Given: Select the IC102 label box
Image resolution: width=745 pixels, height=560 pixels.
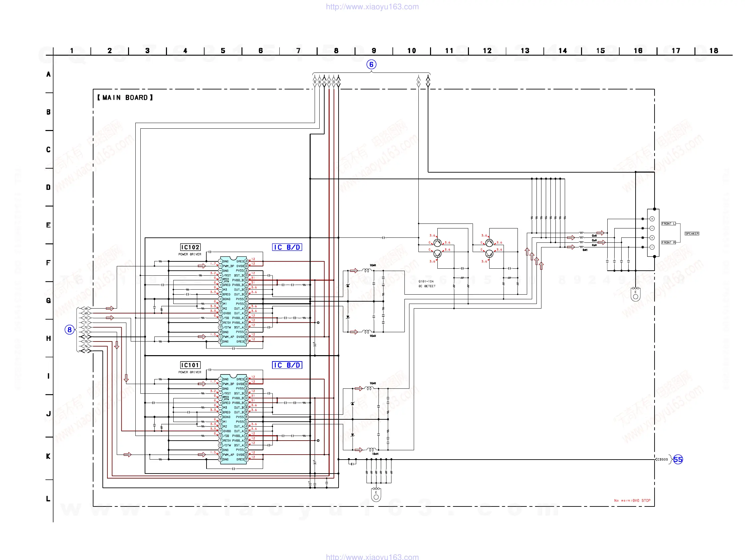Looking at the screenshot, I should pos(190,247).
